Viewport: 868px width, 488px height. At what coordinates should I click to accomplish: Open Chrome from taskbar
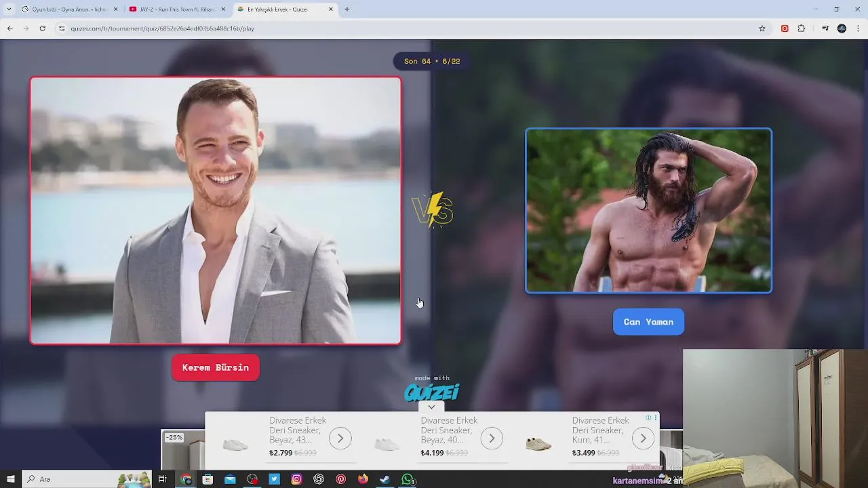[186, 479]
